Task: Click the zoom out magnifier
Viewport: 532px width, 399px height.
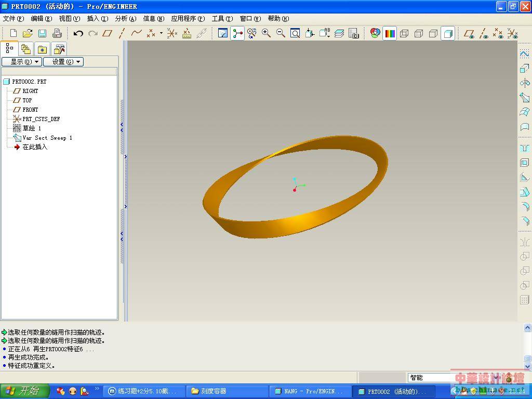Action: click(x=281, y=33)
